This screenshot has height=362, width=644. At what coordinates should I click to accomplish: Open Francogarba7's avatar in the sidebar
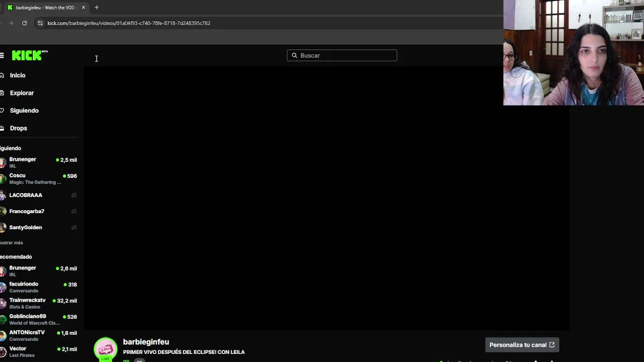pos(3,211)
